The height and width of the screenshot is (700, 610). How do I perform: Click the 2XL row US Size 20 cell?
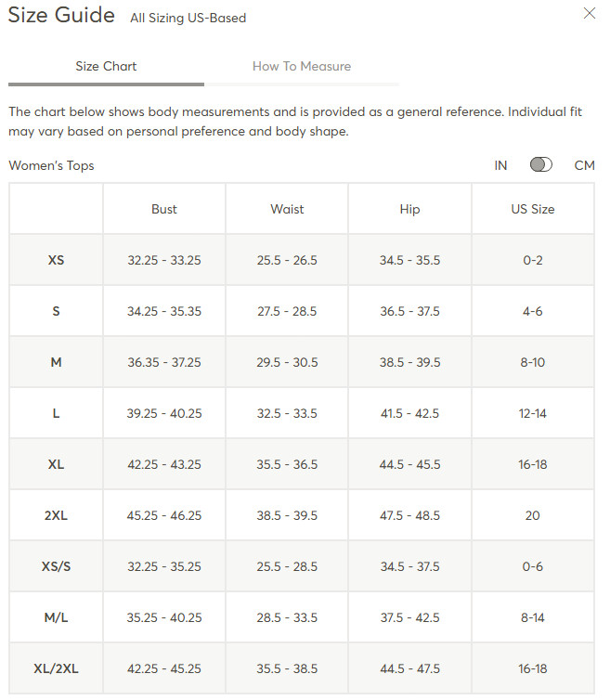tap(533, 515)
